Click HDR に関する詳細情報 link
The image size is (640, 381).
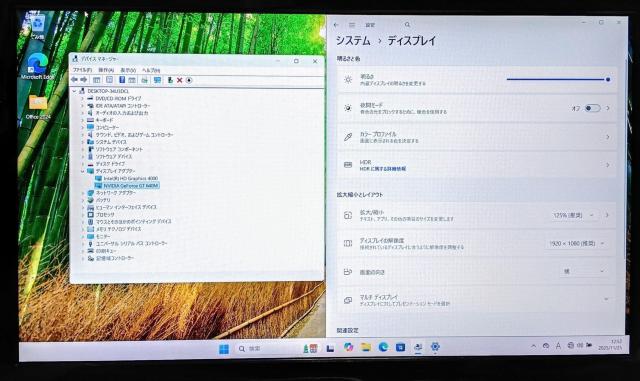(383, 169)
